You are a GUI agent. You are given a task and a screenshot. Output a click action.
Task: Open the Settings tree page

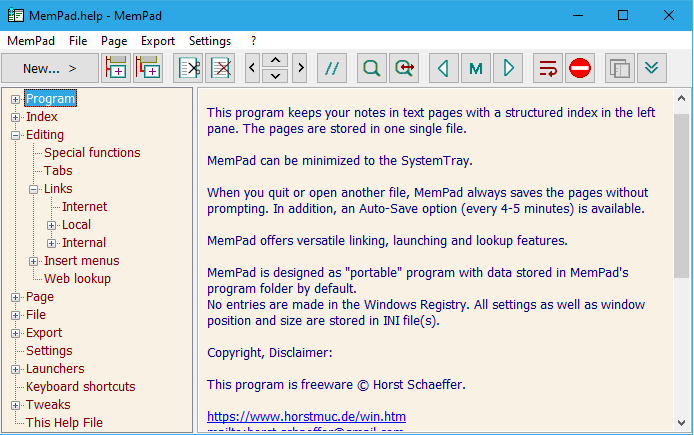pyautogui.click(x=49, y=351)
